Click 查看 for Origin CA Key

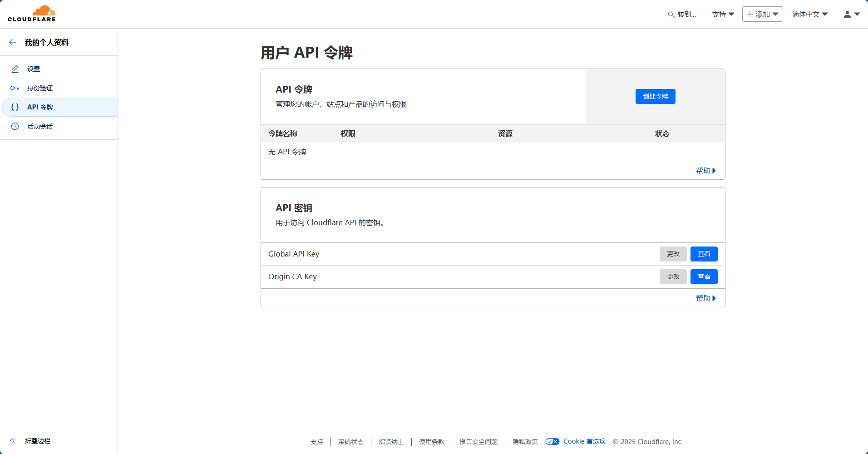tap(704, 276)
